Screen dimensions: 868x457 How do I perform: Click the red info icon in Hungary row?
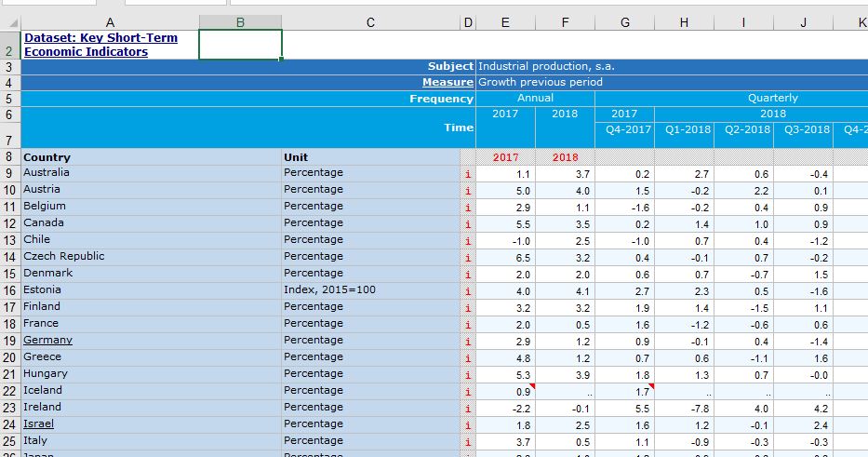468,375
